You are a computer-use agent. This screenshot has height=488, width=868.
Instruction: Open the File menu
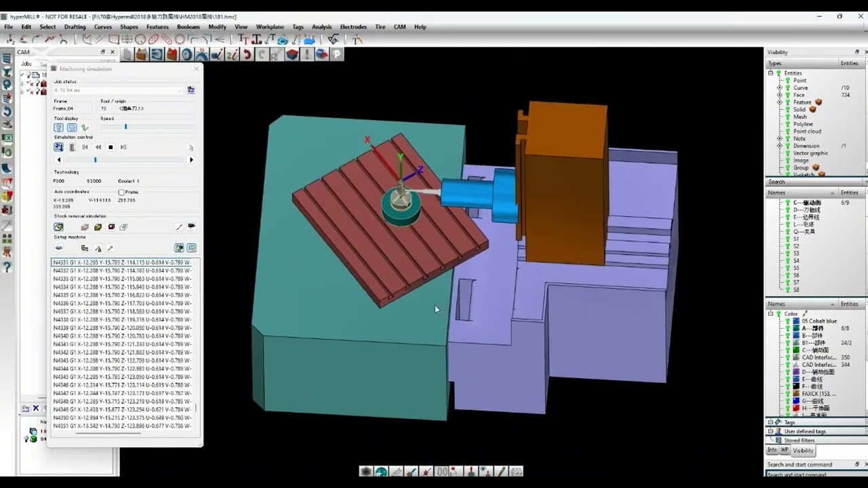(8, 27)
